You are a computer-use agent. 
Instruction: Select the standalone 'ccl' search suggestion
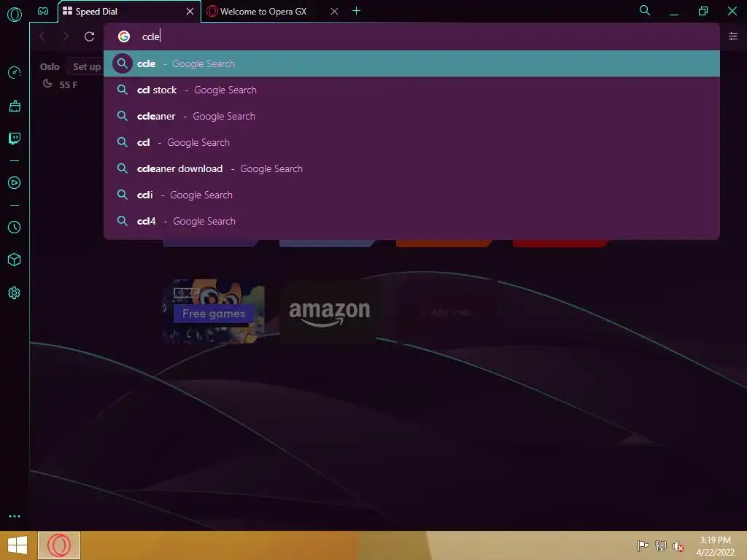tap(411, 142)
